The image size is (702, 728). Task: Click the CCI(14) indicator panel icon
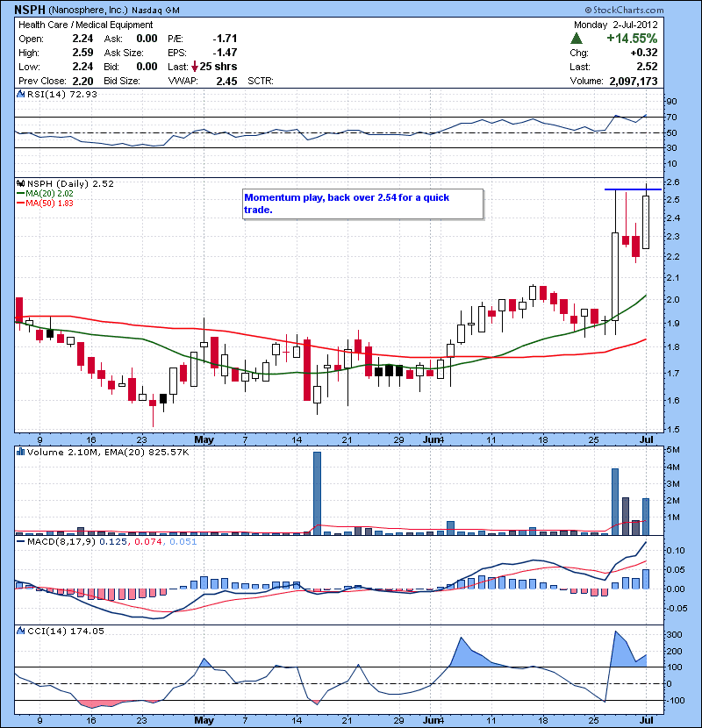[x=20, y=631]
